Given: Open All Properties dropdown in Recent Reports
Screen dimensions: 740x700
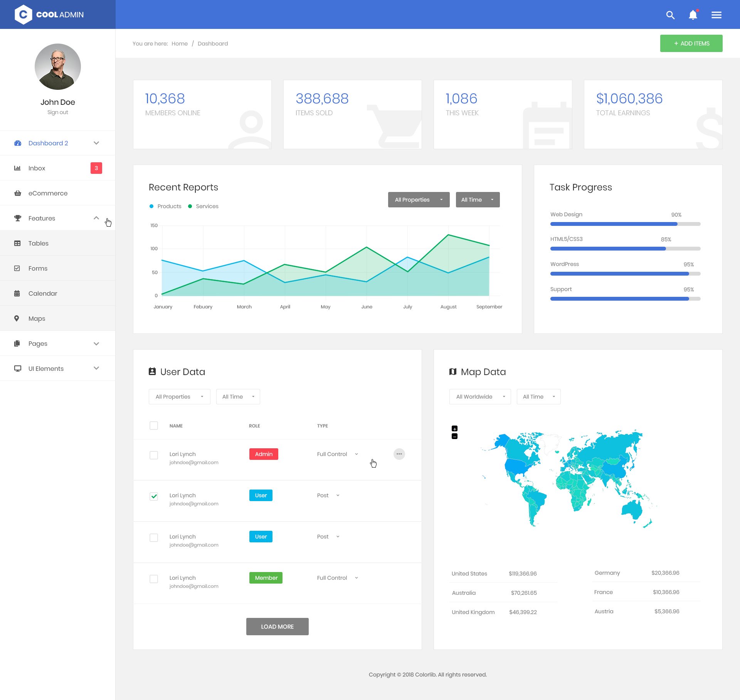Looking at the screenshot, I should [419, 200].
